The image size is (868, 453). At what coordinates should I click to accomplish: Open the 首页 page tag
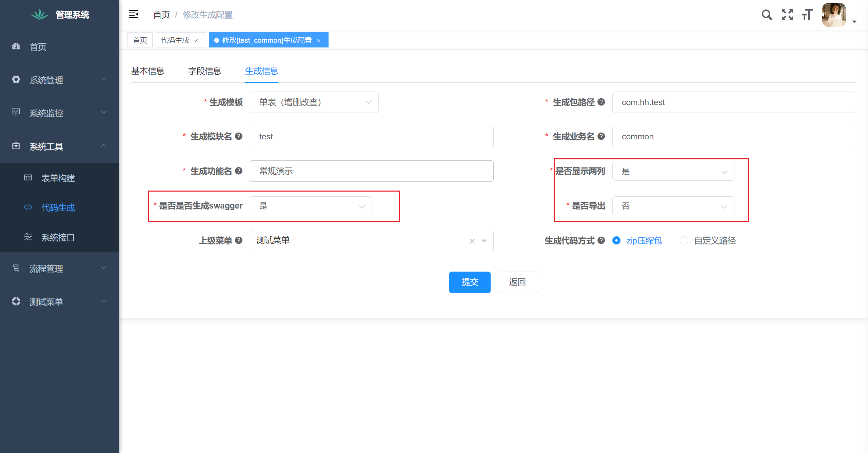(x=140, y=40)
